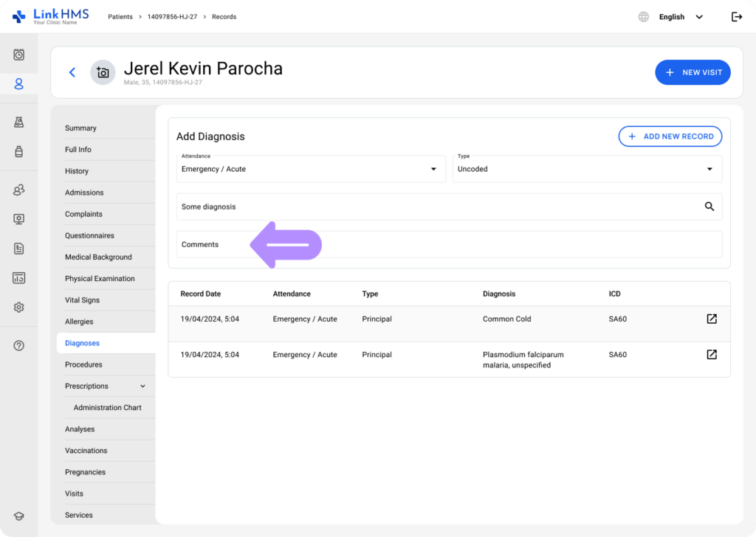Switch to the Vital Signs tab
Viewport: 756px width, 537px height.
click(83, 299)
